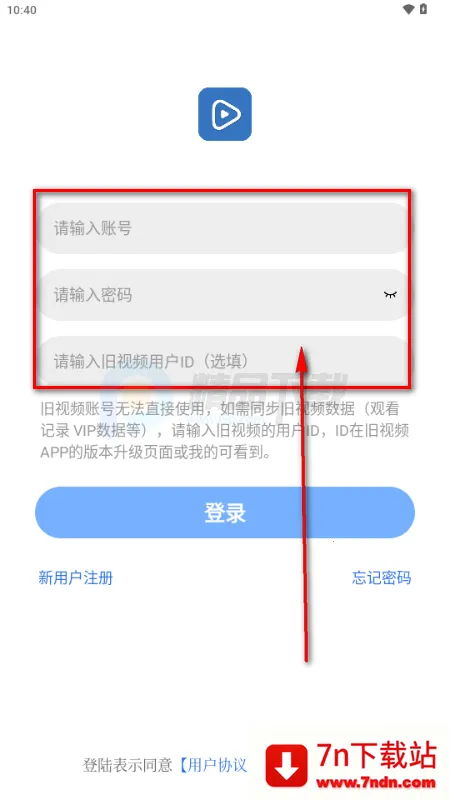Open the 忘记密码 forgot password link
Image resolution: width=450 pixels, height=800 pixels.
click(381, 578)
